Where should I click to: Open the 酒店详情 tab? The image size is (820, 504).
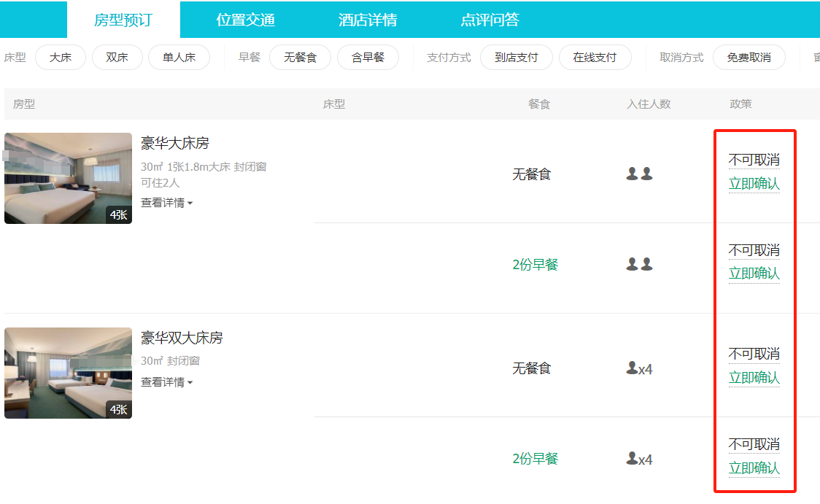tap(368, 20)
